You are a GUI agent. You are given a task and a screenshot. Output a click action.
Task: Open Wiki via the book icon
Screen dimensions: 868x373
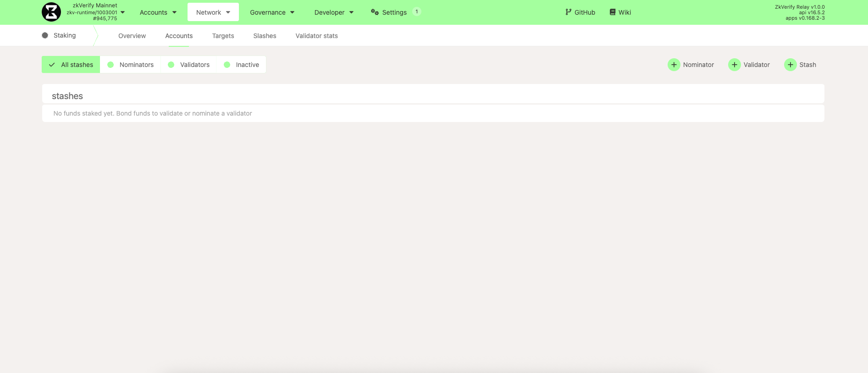[612, 12]
